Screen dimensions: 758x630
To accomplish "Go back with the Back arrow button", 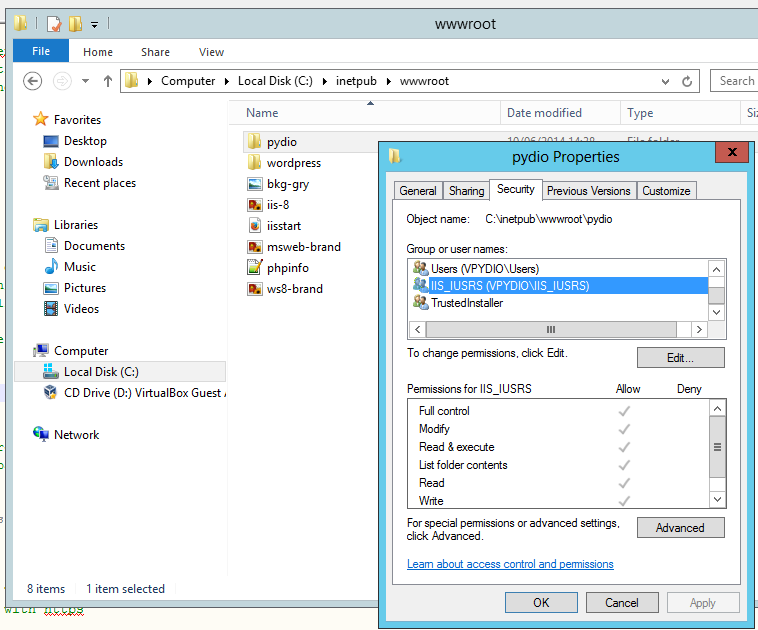I will 32,81.
